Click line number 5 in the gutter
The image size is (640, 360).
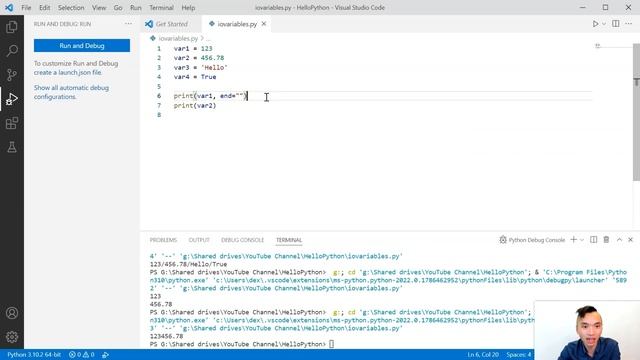[x=159, y=87]
